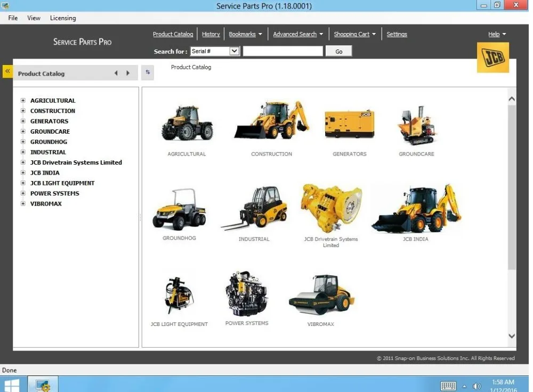Open the JCB Drivetrain Systems gearbox thumbnail
The width and height of the screenshot is (533, 392).
(331, 209)
